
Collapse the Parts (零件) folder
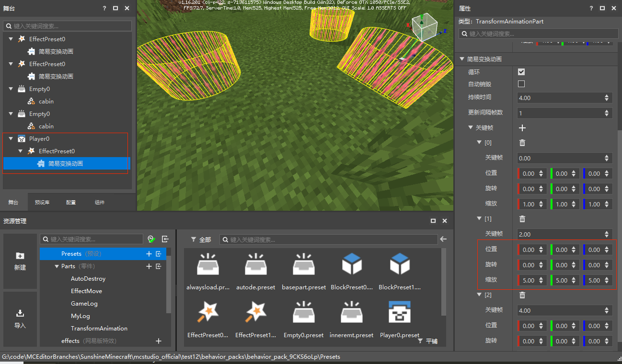(56, 266)
